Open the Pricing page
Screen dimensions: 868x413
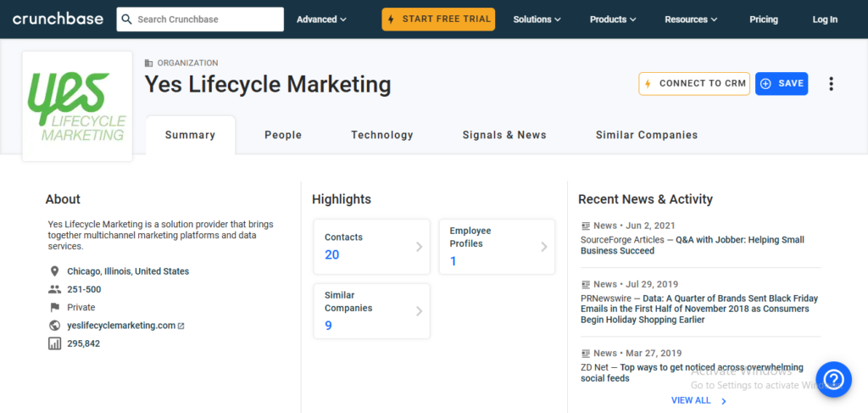click(x=764, y=20)
